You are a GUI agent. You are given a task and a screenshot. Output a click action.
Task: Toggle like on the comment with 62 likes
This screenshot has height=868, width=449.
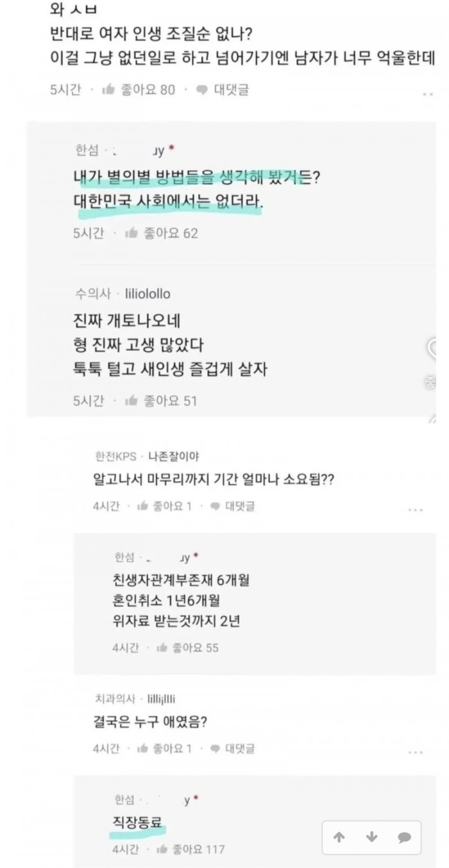(x=132, y=233)
